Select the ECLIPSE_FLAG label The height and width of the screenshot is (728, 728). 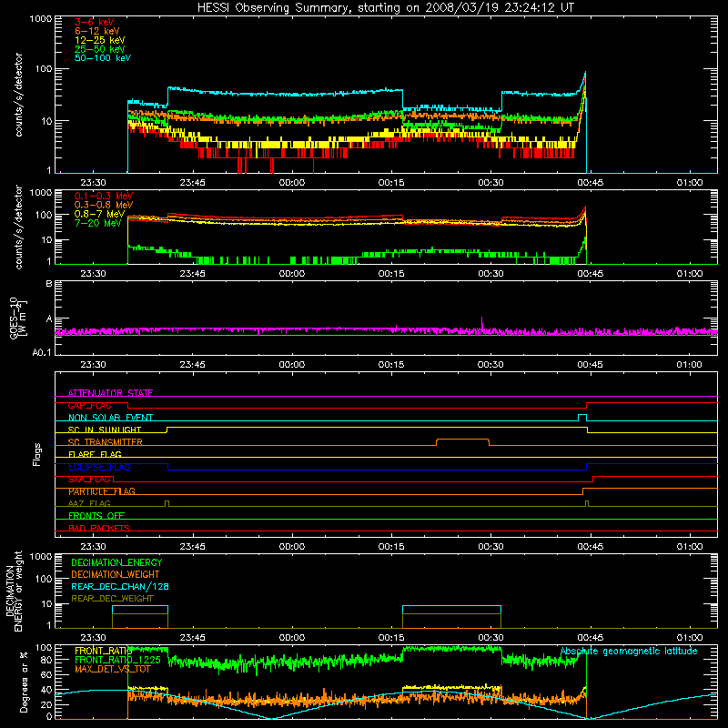point(99,467)
